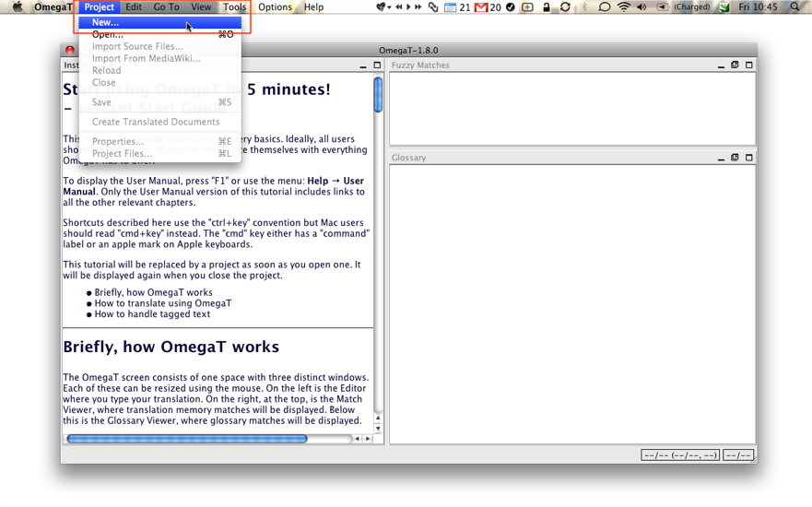Screen dimensions: 812x507
Task: Click the OmegaT application menu
Action: (53, 6)
